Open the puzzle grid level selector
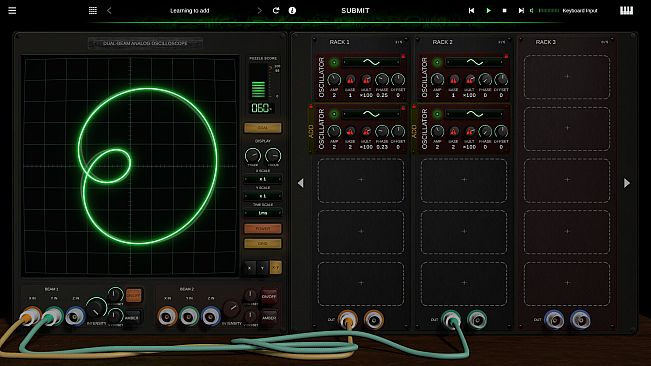This screenshot has width=651, height=366. click(93, 10)
